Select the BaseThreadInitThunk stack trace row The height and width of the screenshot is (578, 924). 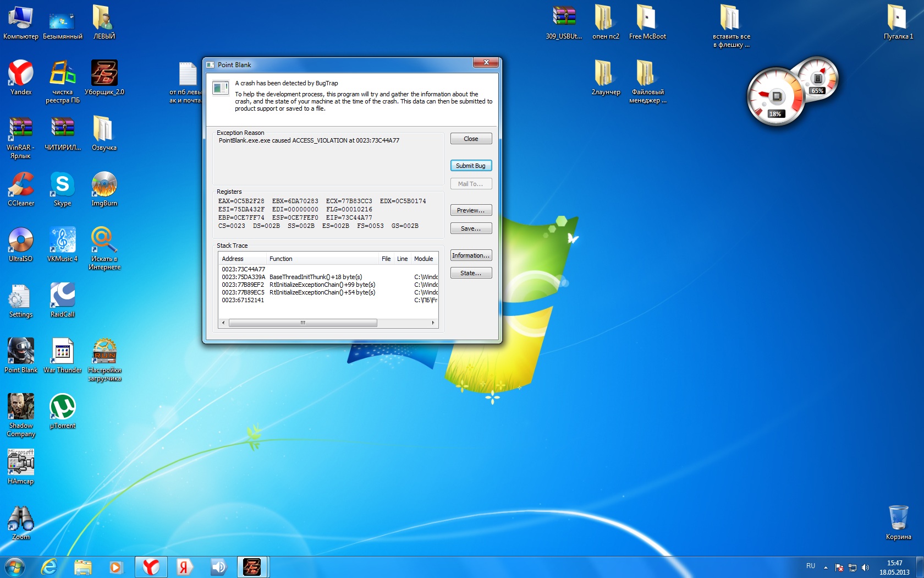point(329,277)
